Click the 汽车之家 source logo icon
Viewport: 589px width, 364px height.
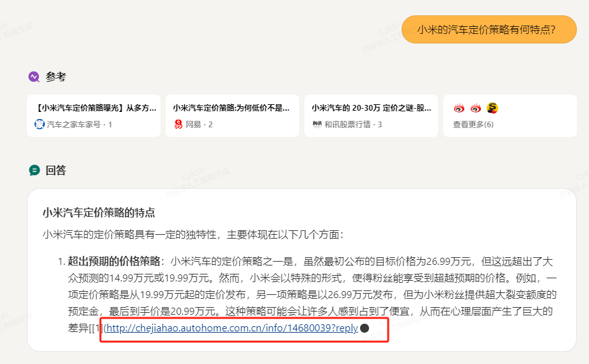point(40,124)
